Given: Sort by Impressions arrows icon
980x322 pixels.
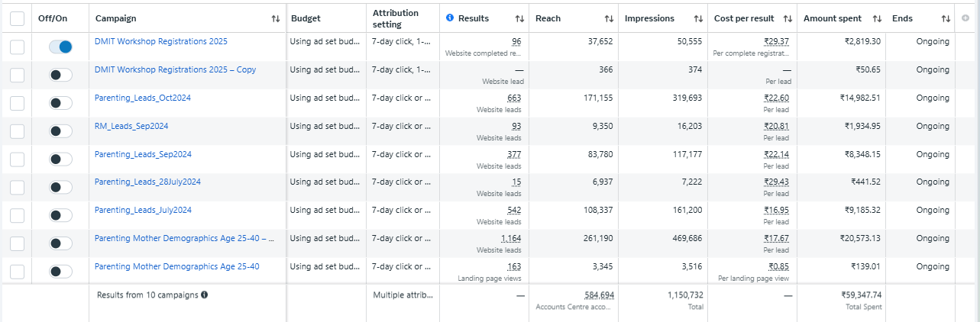Looking at the screenshot, I should 698,18.
